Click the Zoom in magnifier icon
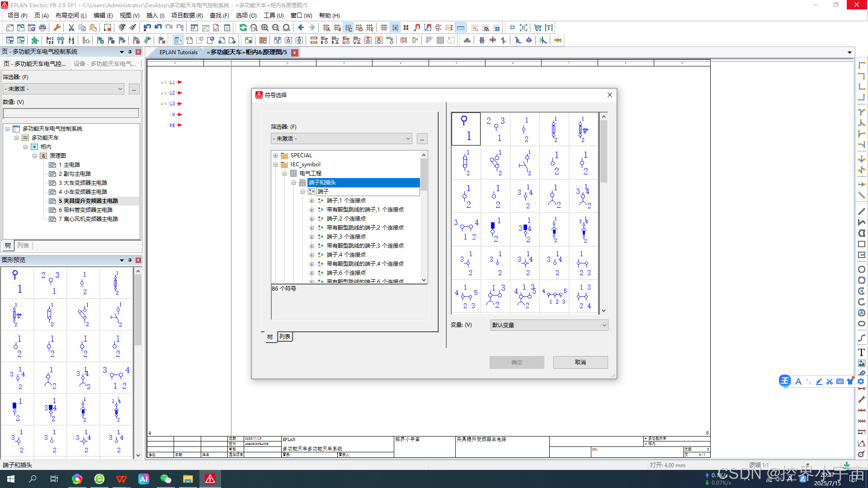 (265, 28)
